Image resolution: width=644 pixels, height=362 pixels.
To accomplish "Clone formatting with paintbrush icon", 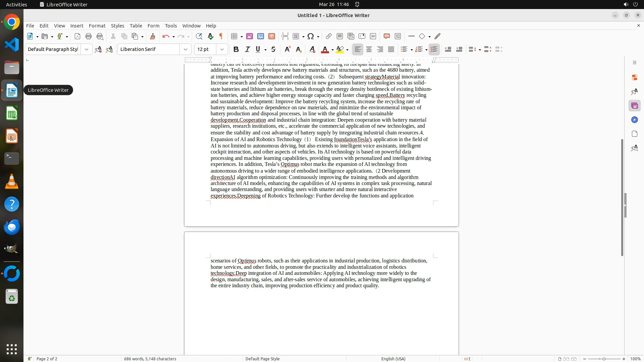I will coord(153,36).
